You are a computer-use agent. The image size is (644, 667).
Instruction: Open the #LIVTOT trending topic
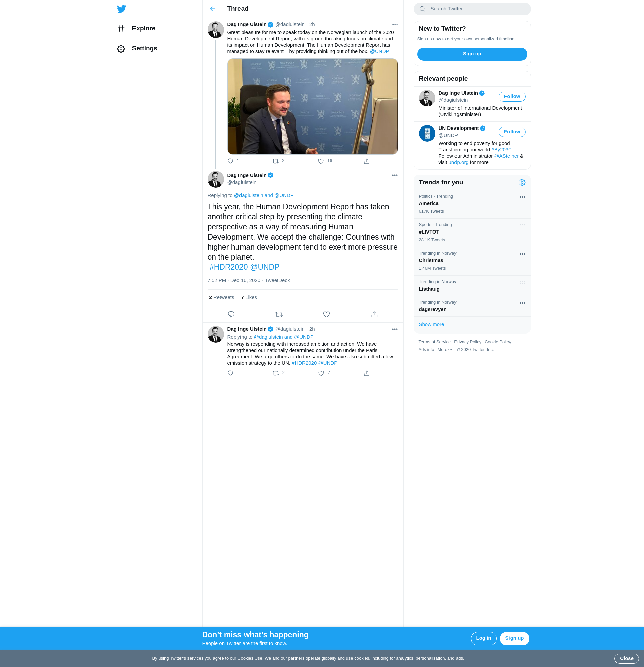pyautogui.click(x=472, y=233)
